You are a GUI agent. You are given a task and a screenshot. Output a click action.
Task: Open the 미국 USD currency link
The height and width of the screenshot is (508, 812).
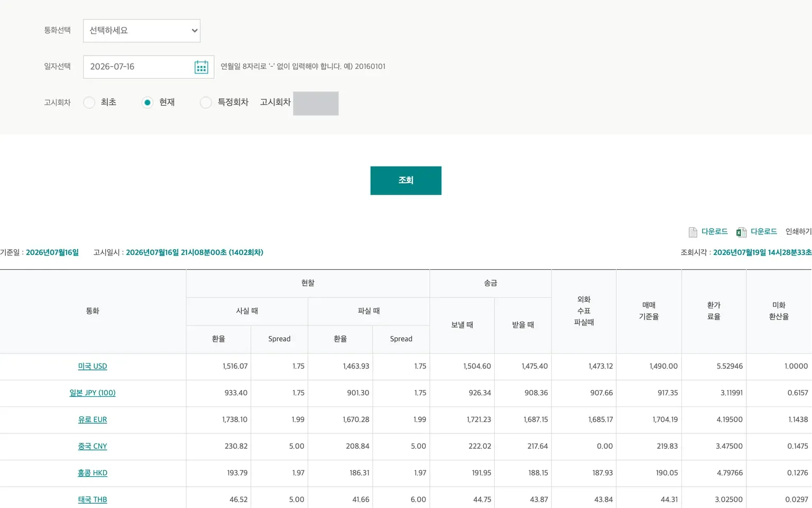[93, 366]
